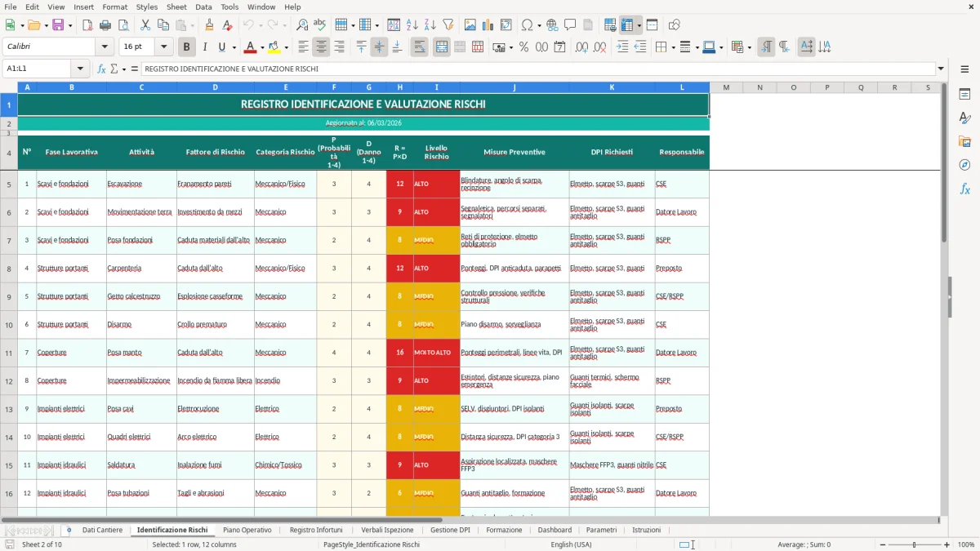Toggle Center Horizontally alignment
This screenshot has width=980, height=551.
coord(321,47)
